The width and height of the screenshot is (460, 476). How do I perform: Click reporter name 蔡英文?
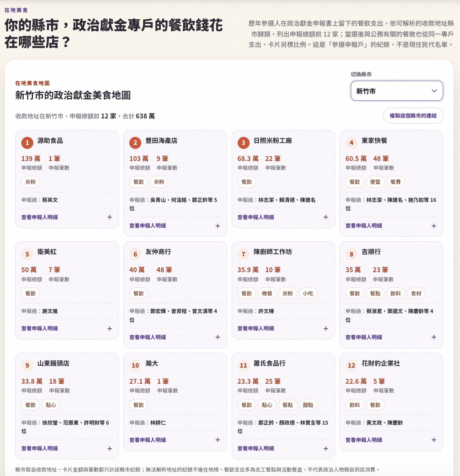[x=50, y=200]
